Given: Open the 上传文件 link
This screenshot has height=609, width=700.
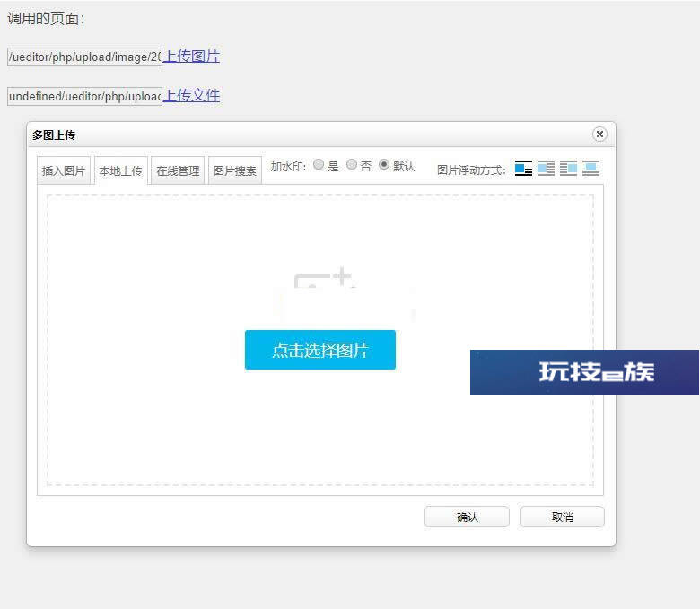Looking at the screenshot, I should 191,95.
